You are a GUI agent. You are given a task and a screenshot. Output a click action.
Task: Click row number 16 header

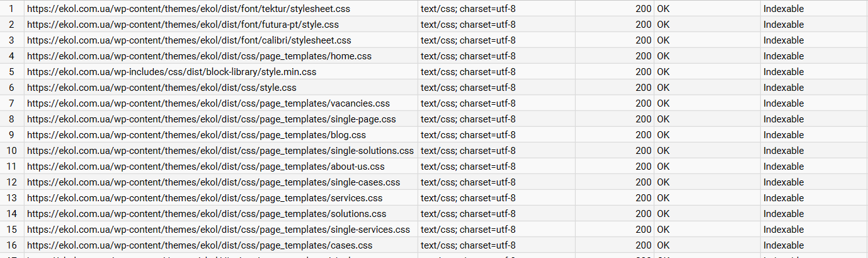tap(11, 245)
